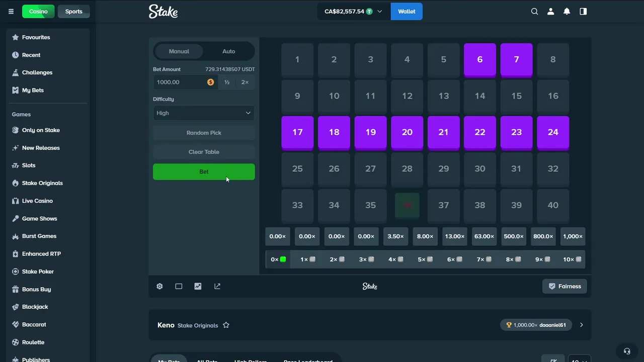The width and height of the screenshot is (644, 362).
Task: Click the 63.00× payout multiplier
Action: tap(484, 236)
